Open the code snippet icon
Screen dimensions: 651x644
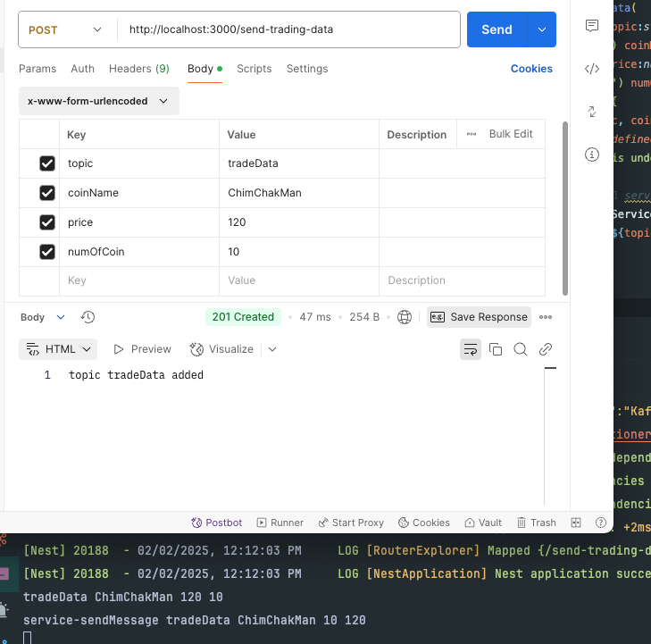(x=592, y=69)
